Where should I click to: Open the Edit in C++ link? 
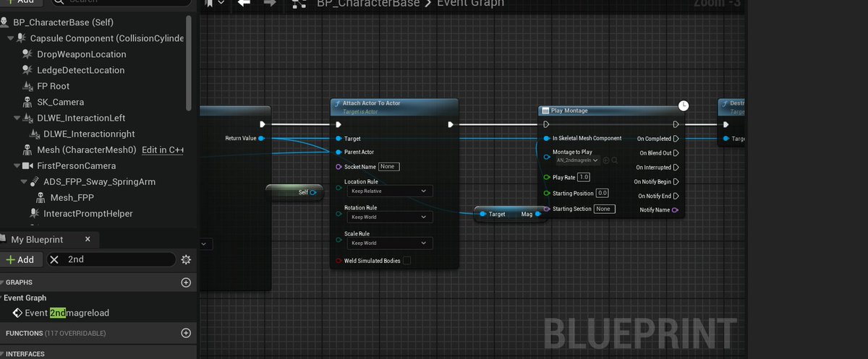[163, 150]
